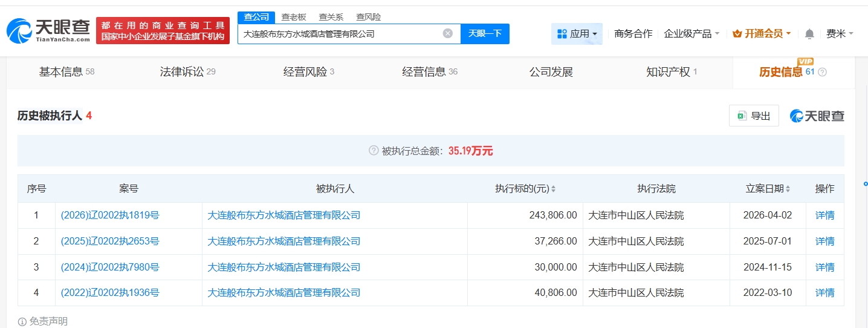
Task: Click the 被执行人 column header
Action: coord(335,189)
